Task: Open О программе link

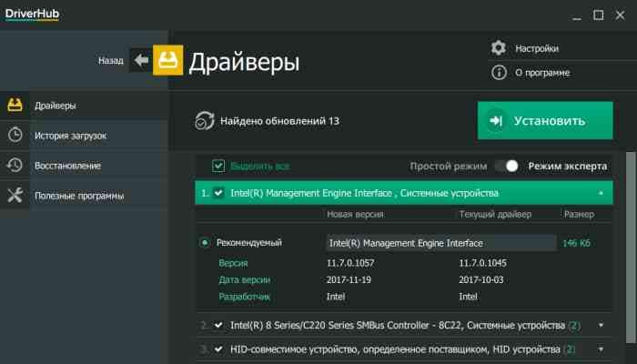Action: [542, 73]
